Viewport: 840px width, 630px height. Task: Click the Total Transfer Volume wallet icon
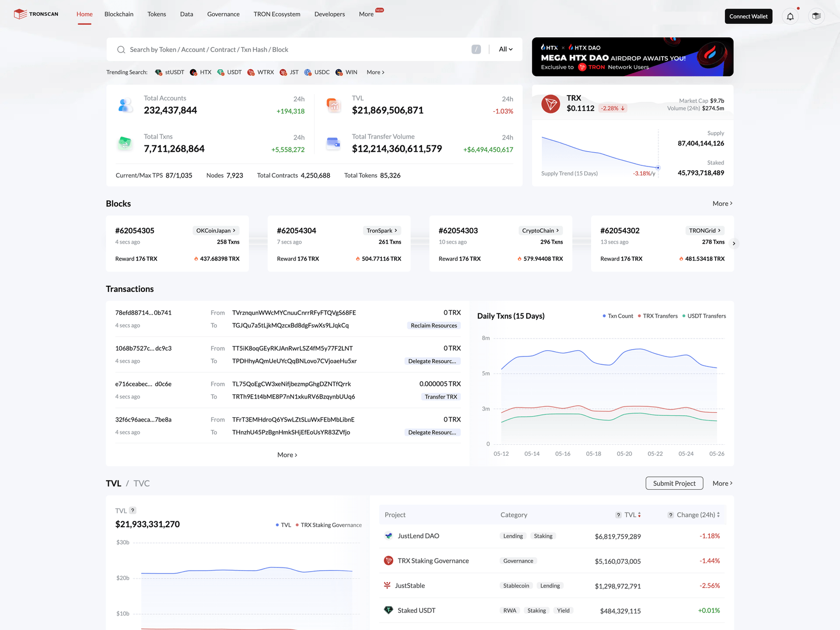point(333,143)
